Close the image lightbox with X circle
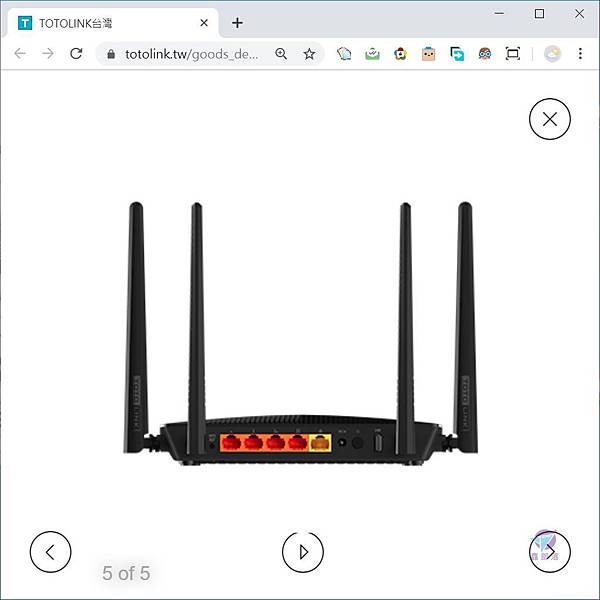The width and height of the screenshot is (600, 600). click(x=549, y=119)
